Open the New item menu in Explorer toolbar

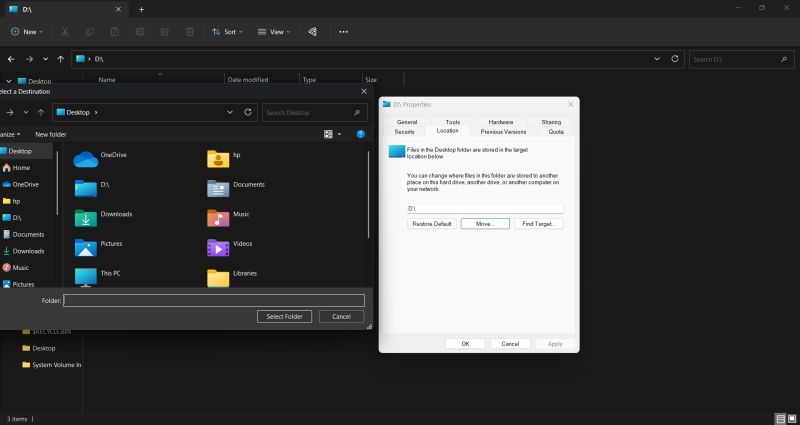pos(27,32)
